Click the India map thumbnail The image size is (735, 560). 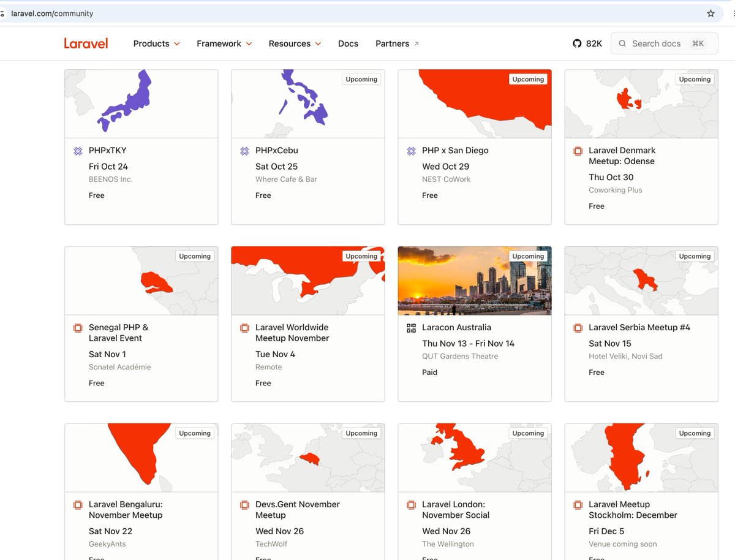(141, 458)
